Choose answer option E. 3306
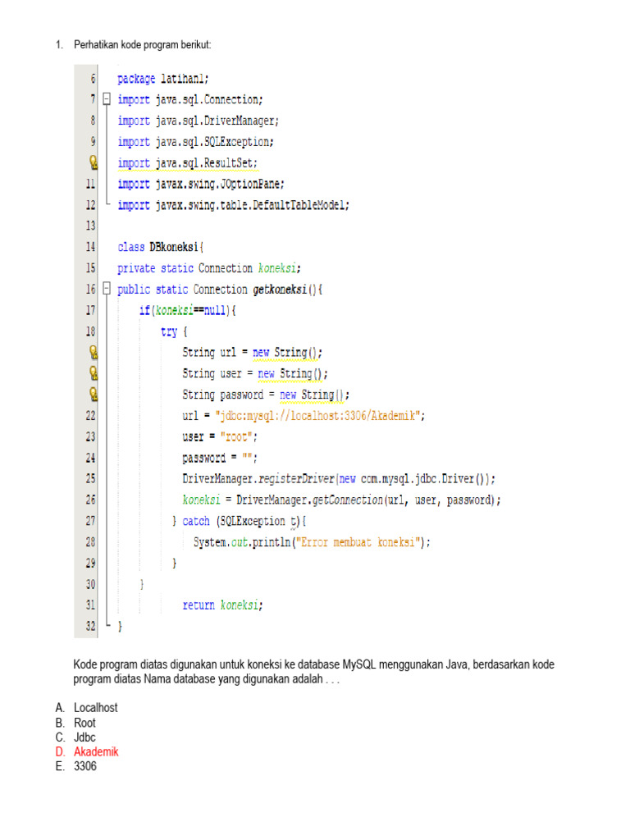This screenshot has height=840, width=630. [84, 767]
